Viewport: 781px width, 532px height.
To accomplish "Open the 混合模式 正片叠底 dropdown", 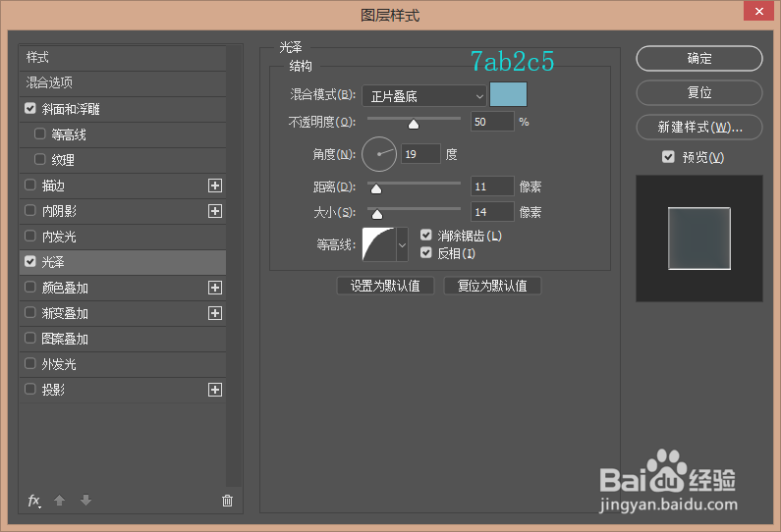I will (423, 96).
